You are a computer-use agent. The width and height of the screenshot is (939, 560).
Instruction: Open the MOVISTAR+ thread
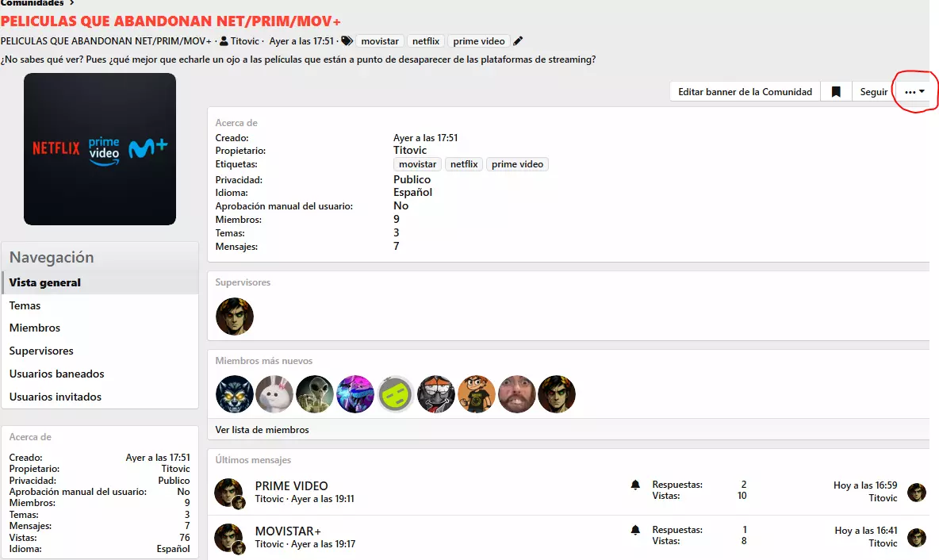(288, 531)
